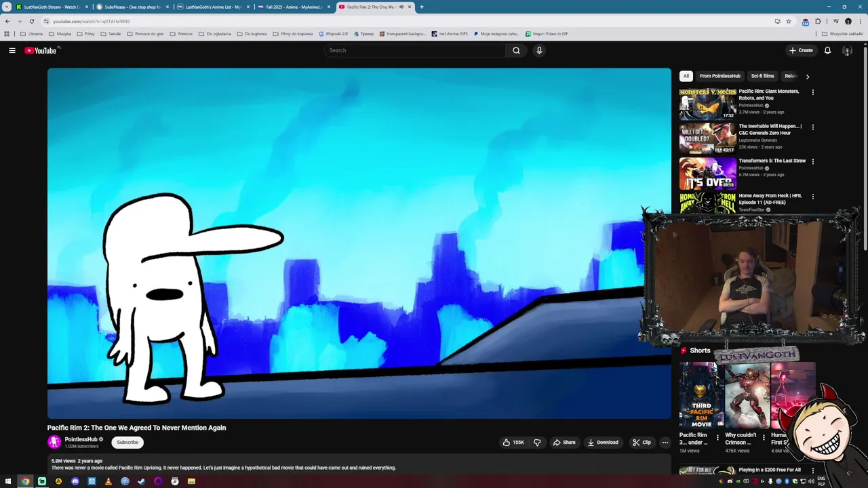Switch to LustVanGoth Stream tab
Viewport: 868px width, 488px height.
point(52,7)
